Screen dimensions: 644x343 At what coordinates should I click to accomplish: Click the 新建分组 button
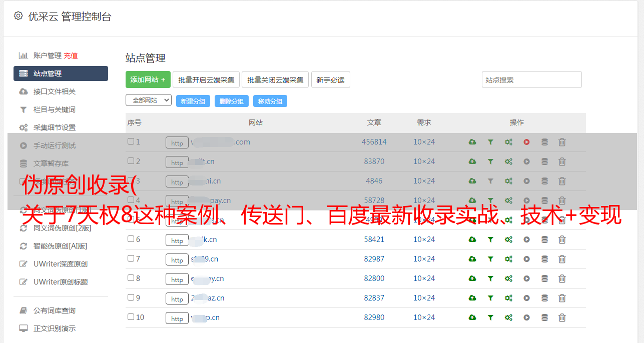tap(193, 101)
